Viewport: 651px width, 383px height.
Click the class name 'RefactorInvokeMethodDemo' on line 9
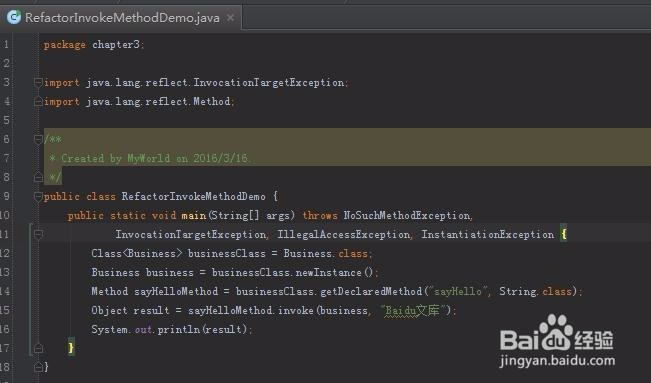[193, 196]
